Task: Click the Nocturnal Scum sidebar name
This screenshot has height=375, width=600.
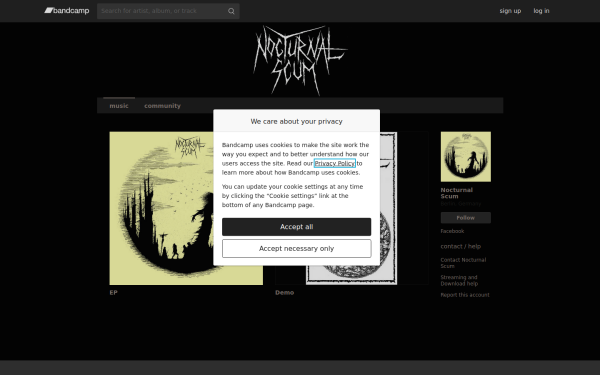Action: [x=457, y=193]
